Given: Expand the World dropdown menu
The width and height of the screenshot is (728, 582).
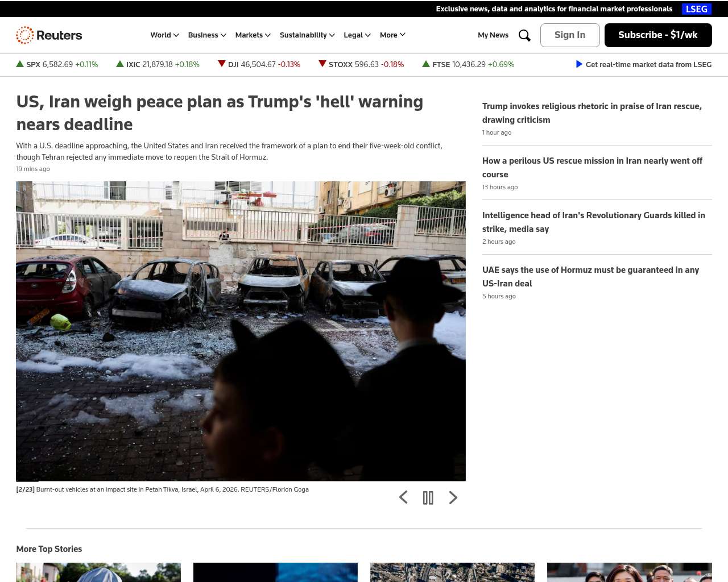Looking at the screenshot, I should click(164, 35).
